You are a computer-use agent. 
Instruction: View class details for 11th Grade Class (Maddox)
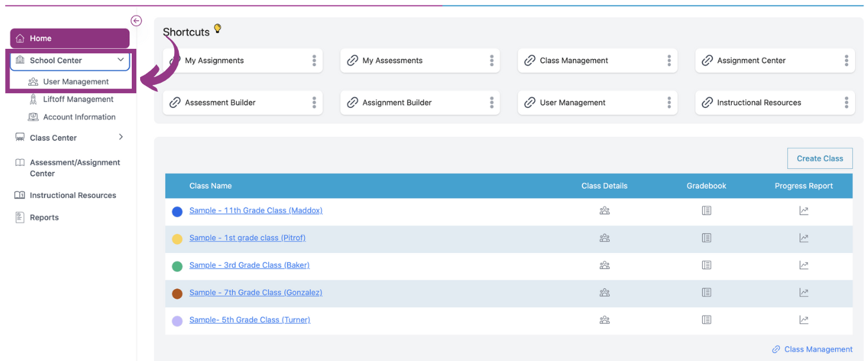[x=604, y=211]
